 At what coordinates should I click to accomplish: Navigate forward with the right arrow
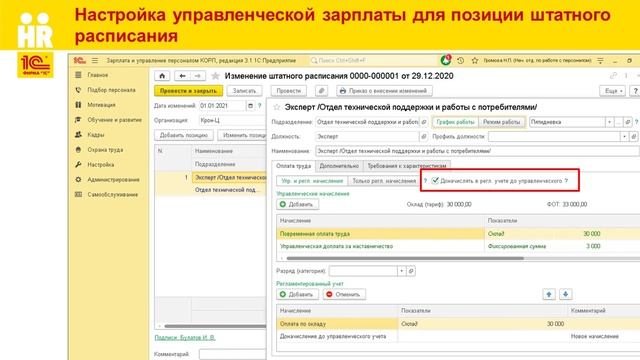click(x=198, y=76)
